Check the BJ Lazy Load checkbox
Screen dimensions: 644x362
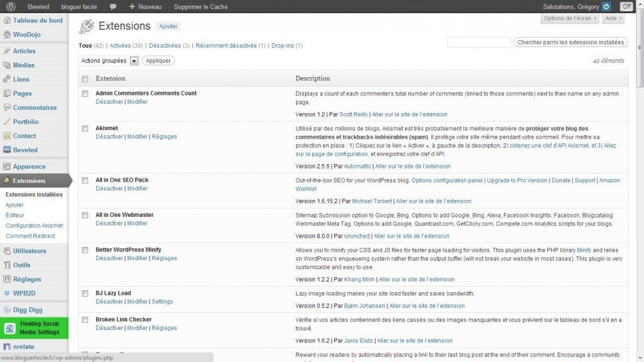pyautogui.click(x=85, y=293)
